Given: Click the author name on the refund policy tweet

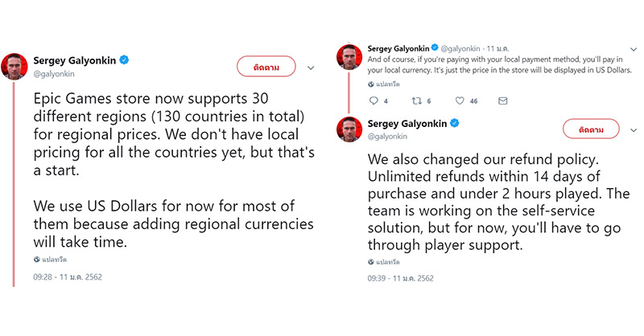Looking at the screenshot, I should coord(407,123).
